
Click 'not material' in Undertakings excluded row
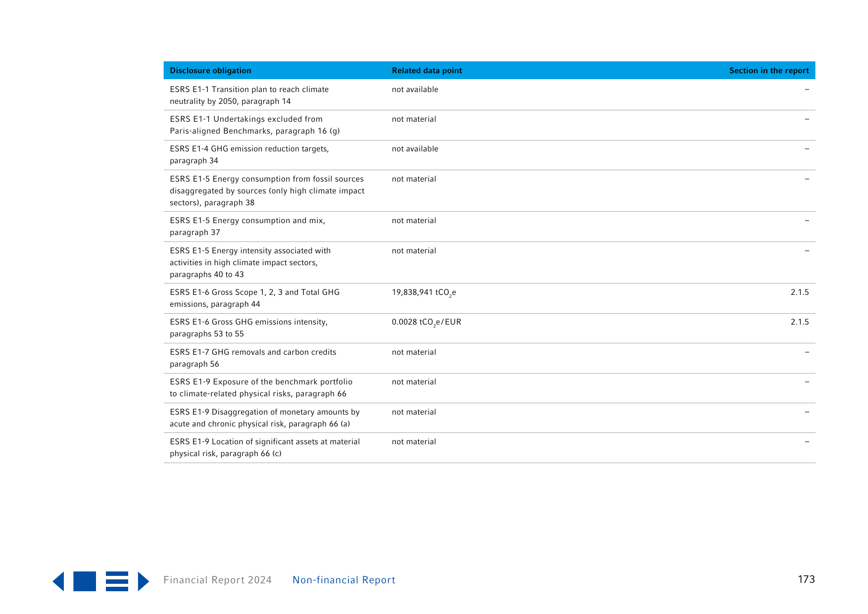point(414,119)
